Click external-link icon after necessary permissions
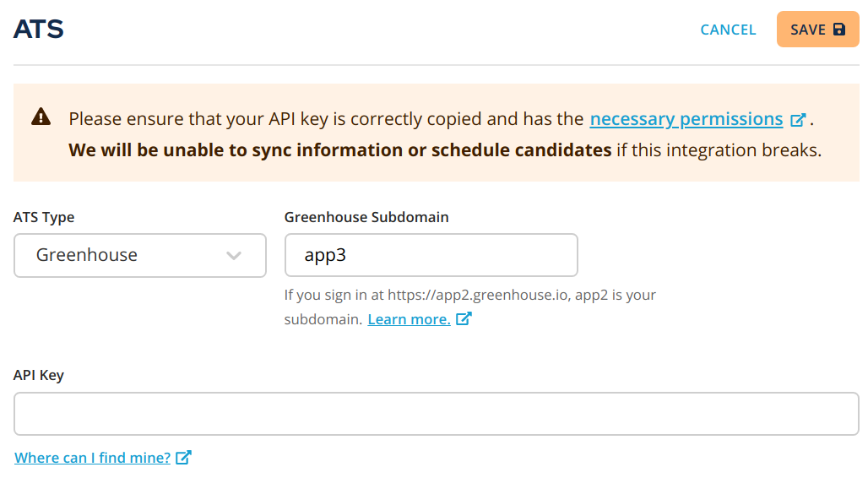Image resolution: width=868 pixels, height=478 pixels. pos(798,120)
